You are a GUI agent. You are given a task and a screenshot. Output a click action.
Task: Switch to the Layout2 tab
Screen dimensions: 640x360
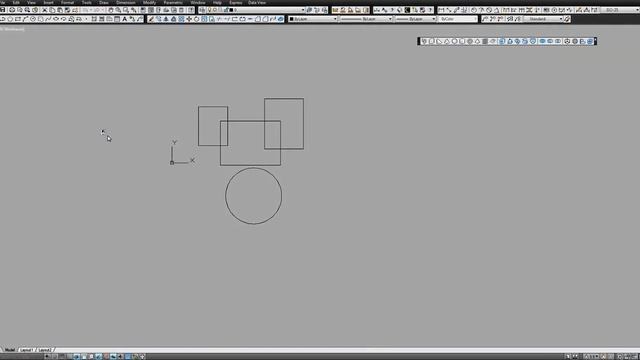(x=44, y=350)
